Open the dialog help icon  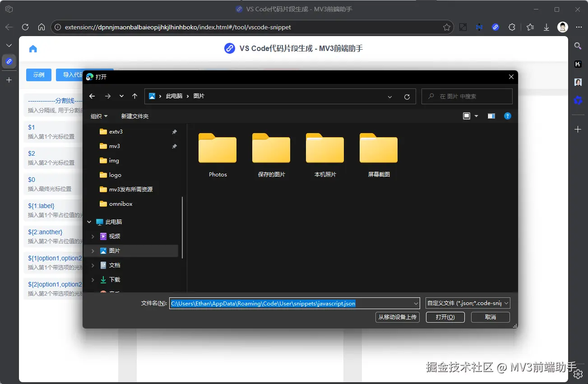tap(508, 116)
